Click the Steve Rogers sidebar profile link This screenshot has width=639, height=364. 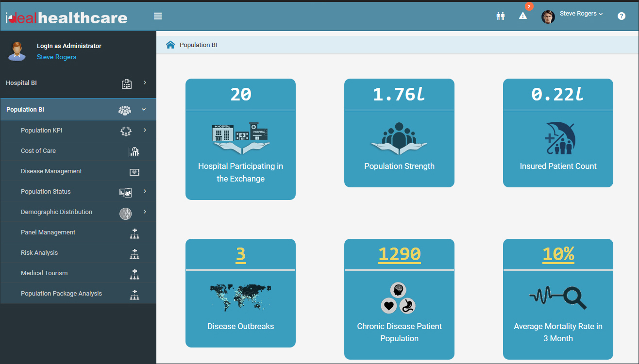point(56,57)
